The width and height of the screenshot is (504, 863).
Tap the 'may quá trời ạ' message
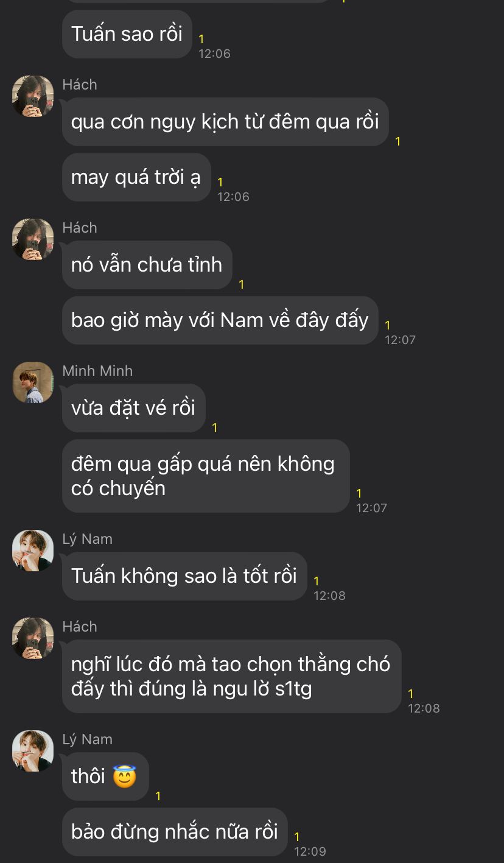coord(136,177)
